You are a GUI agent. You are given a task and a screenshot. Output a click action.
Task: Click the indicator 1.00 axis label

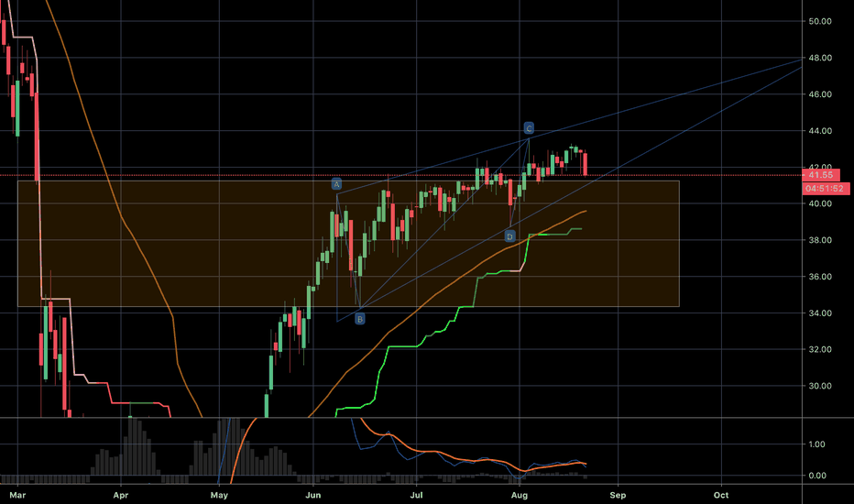(x=817, y=444)
